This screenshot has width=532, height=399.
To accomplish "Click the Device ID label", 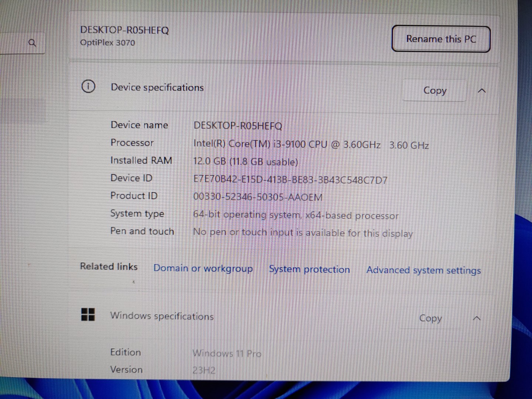I will pyautogui.click(x=132, y=178).
